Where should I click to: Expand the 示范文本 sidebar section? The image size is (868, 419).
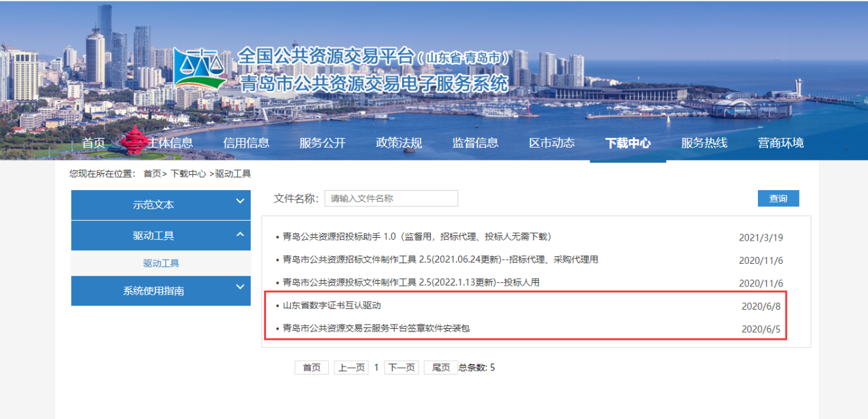pyautogui.click(x=161, y=204)
